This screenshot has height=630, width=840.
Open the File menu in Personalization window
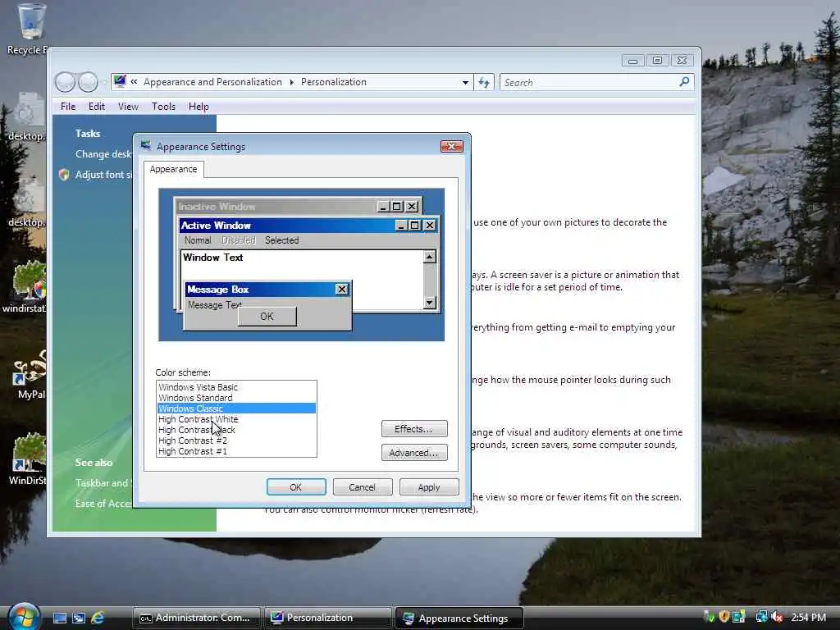coord(68,107)
